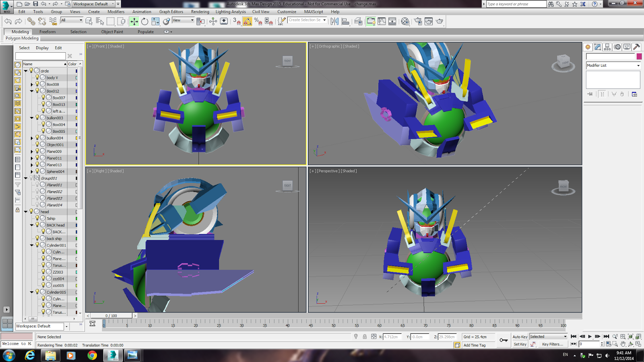Open the Schematic View

[392, 21]
